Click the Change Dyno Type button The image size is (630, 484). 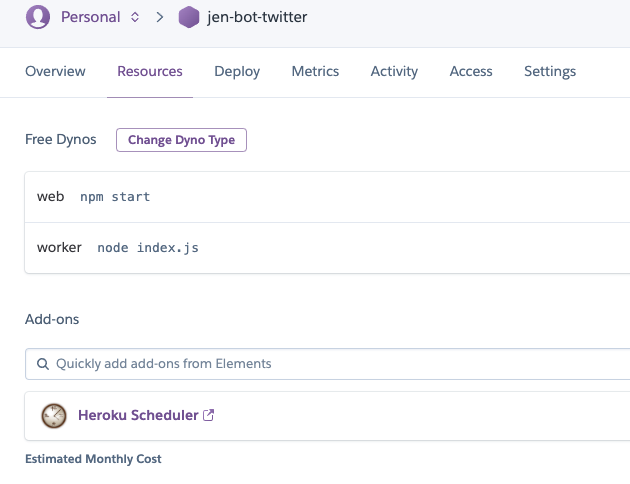(x=181, y=140)
